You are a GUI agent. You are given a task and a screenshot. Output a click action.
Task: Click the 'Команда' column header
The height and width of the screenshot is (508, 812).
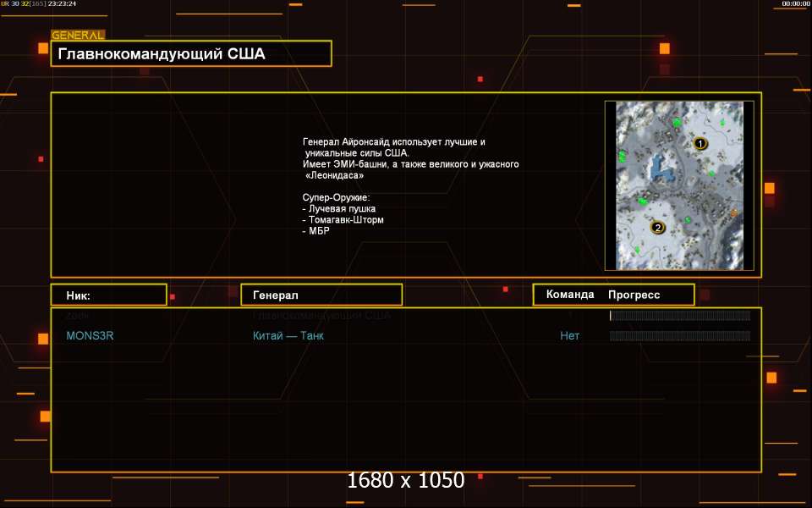pyautogui.click(x=570, y=295)
